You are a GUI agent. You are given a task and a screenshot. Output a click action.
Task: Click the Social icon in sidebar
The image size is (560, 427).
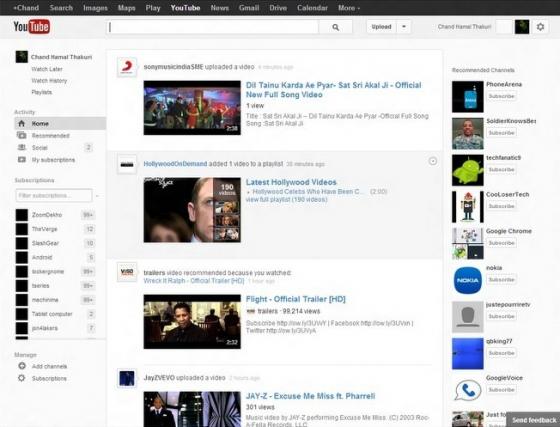22,147
